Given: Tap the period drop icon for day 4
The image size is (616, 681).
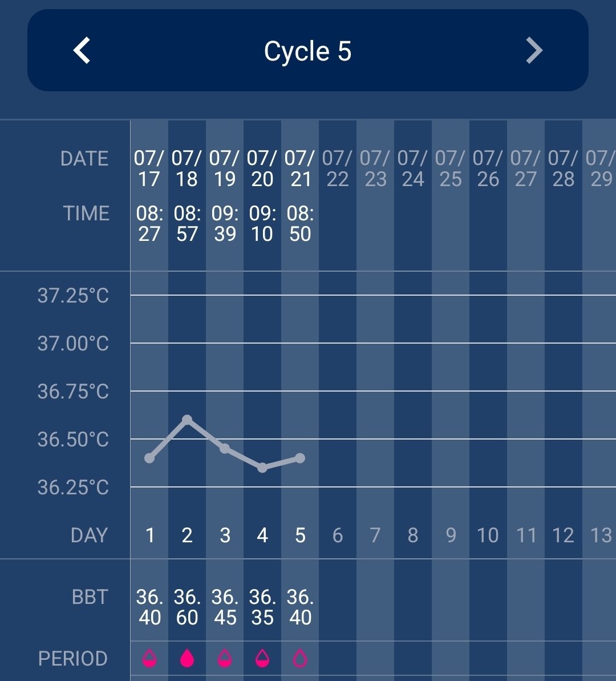Looking at the screenshot, I should (x=262, y=659).
